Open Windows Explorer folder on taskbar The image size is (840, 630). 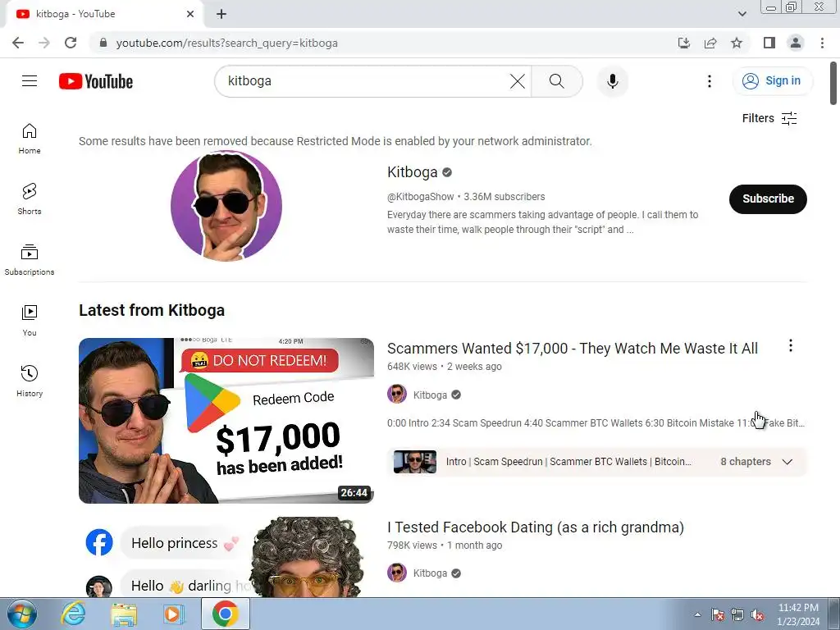coord(124,614)
